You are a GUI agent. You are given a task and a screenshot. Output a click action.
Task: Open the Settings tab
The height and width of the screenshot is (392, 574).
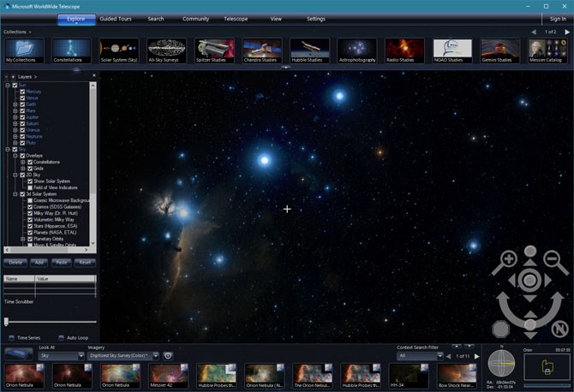point(316,19)
